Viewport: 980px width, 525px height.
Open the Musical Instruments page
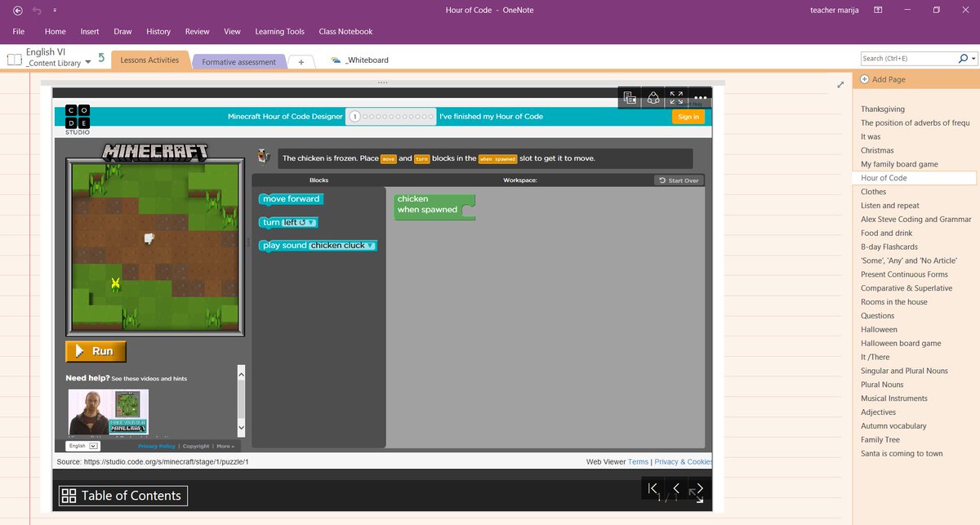coord(894,398)
